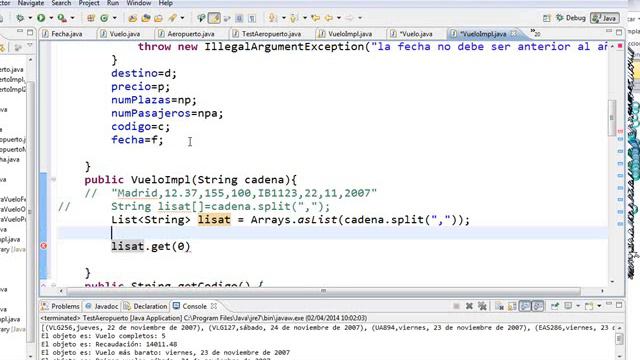Close the *VueloImpl.java editor tab
Viewport: 640px width, 360px height.
513,33
